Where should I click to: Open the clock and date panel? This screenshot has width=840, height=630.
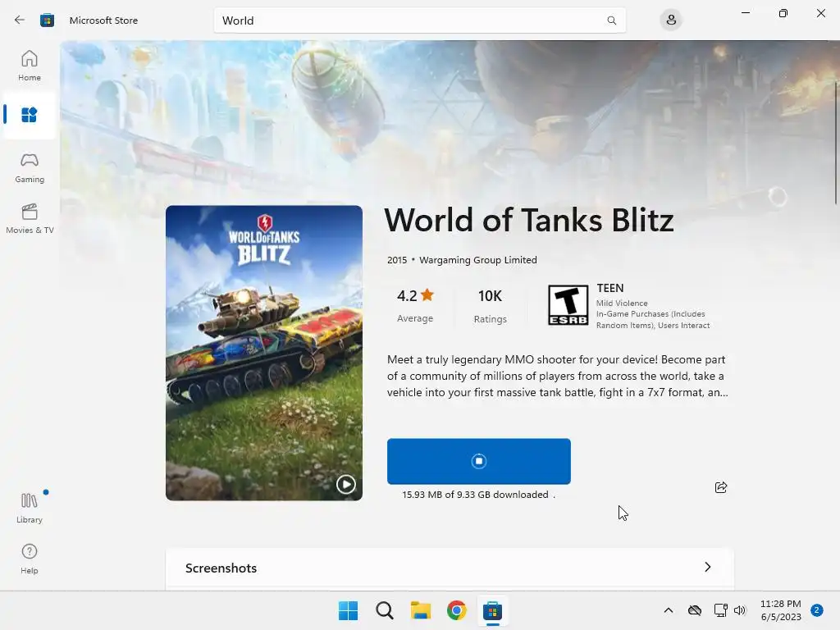coord(781,610)
